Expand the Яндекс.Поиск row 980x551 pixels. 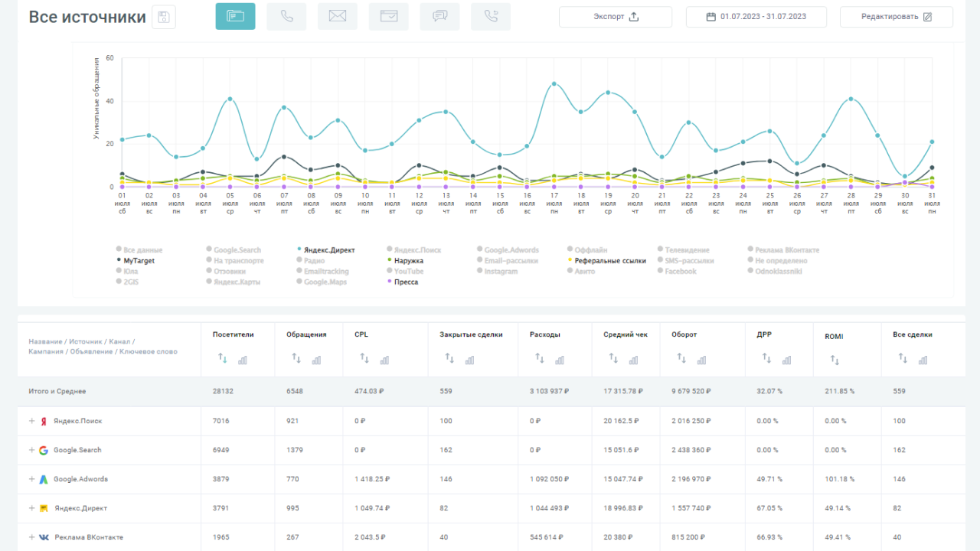point(32,421)
